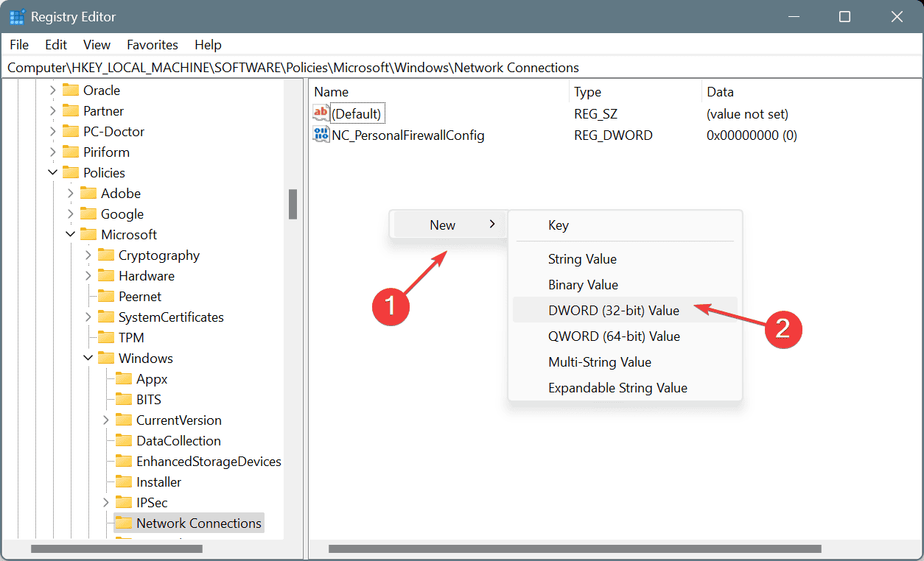Viewport: 924px width, 561px height.
Task: Select DWORD (32-bit) Value
Action: (x=625, y=311)
